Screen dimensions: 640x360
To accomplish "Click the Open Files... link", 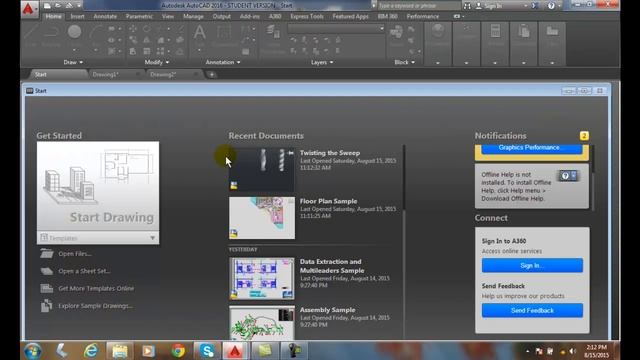I will click(75, 254).
